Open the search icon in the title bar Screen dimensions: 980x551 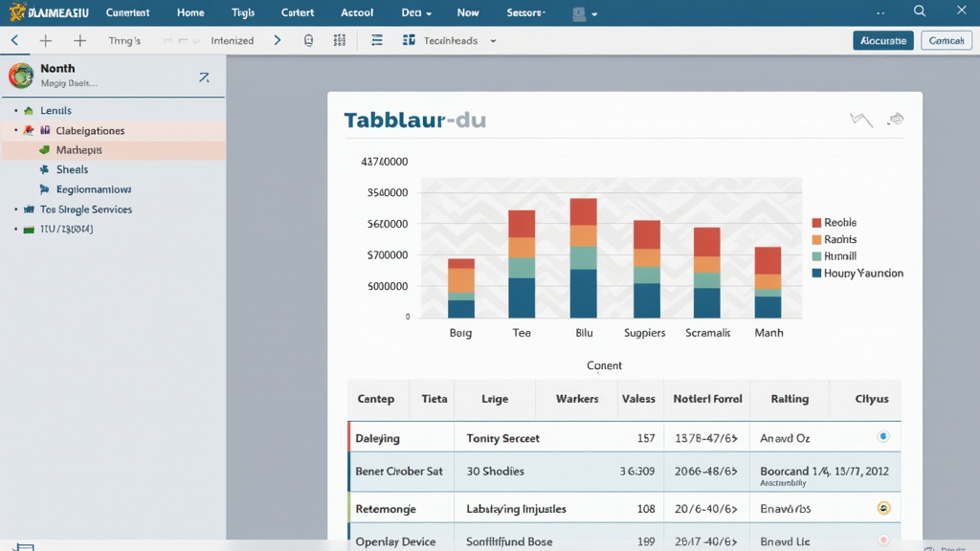point(918,12)
